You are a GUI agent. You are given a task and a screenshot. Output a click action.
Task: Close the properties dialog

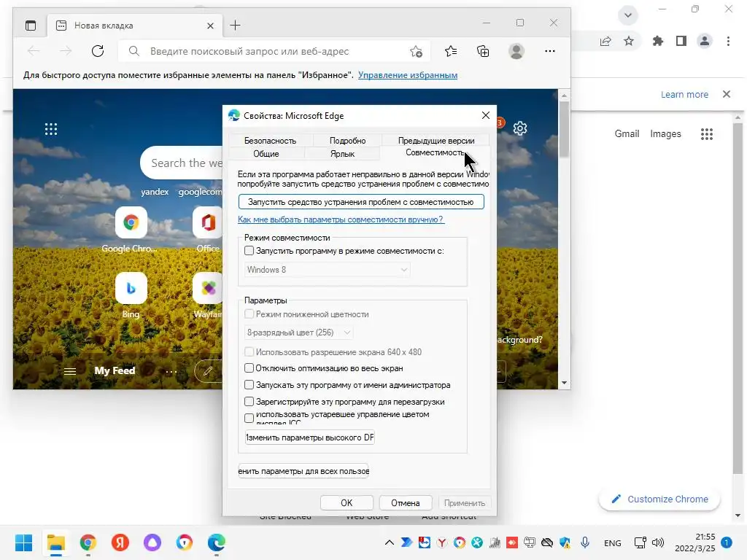[x=485, y=116]
